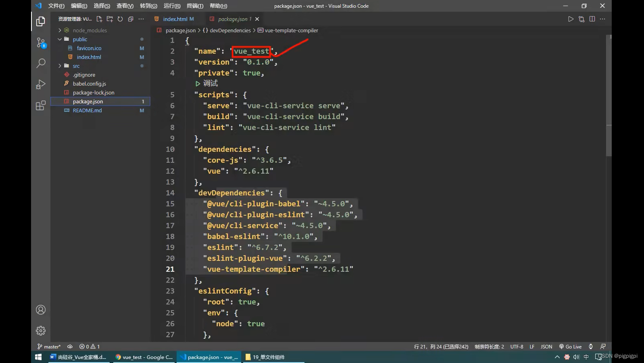Open favicon.ico in the file tree
The width and height of the screenshot is (644, 363).
(100, 48)
